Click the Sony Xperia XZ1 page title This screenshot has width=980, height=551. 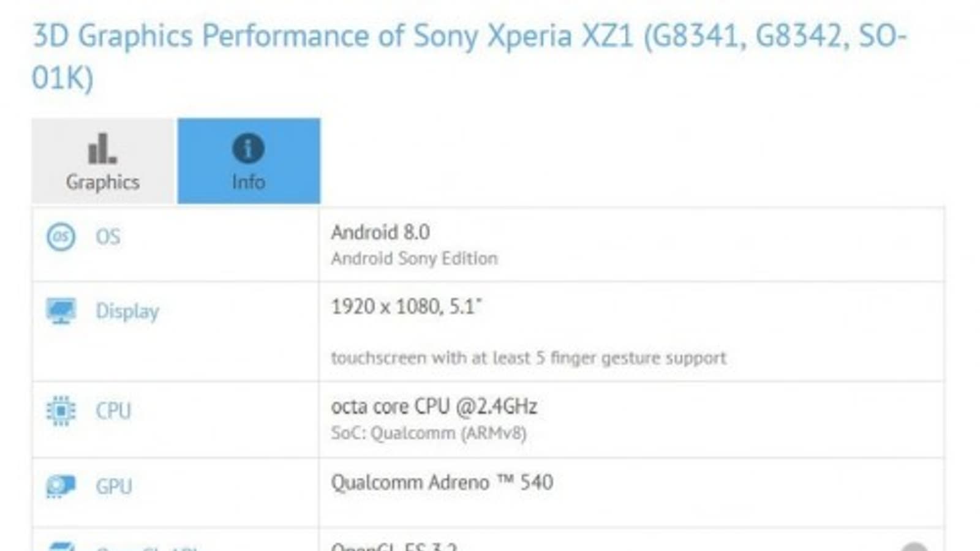469,55
